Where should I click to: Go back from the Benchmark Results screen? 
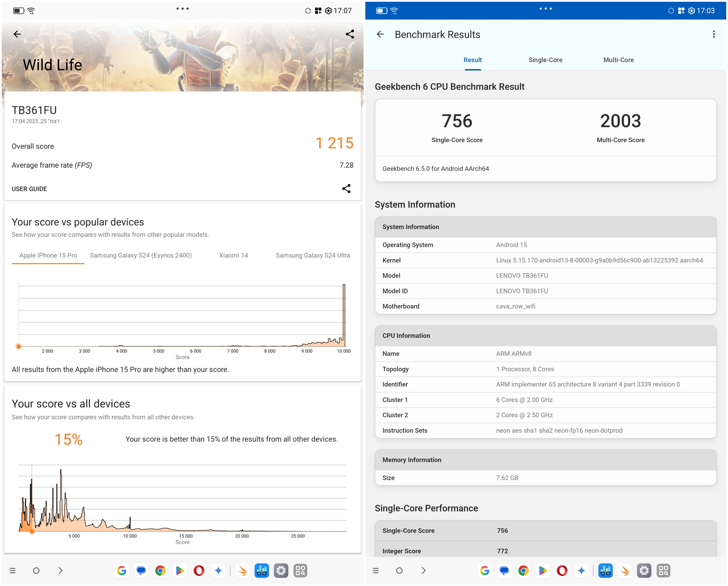point(380,34)
